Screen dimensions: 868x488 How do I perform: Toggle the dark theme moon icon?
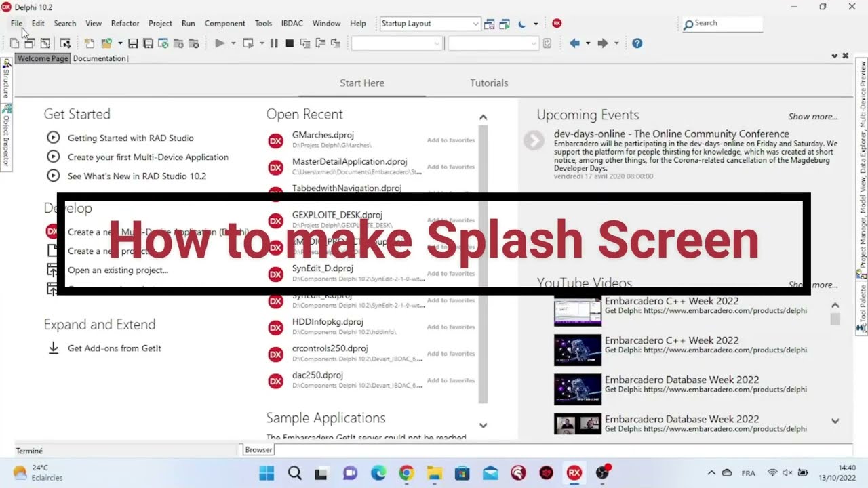521,24
